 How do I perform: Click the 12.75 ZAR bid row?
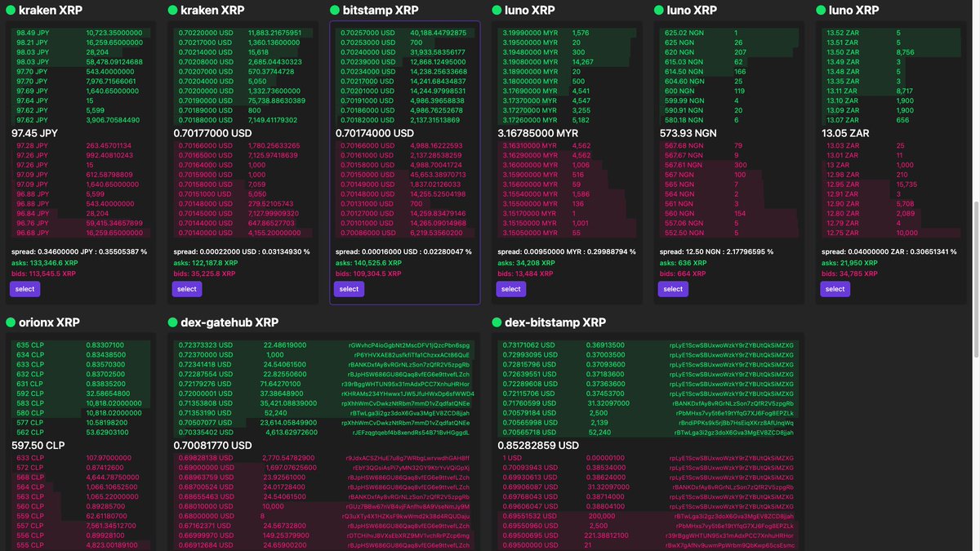pyautogui.click(x=890, y=233)
